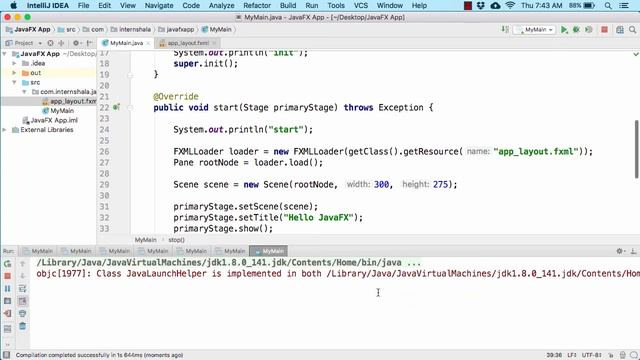
Task: Open the MyMain run configuration dropdown
Action: click(x=535, y=30)
